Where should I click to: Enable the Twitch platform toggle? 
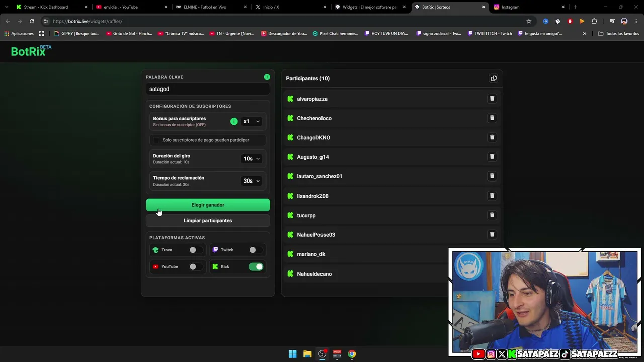(256, 250)
